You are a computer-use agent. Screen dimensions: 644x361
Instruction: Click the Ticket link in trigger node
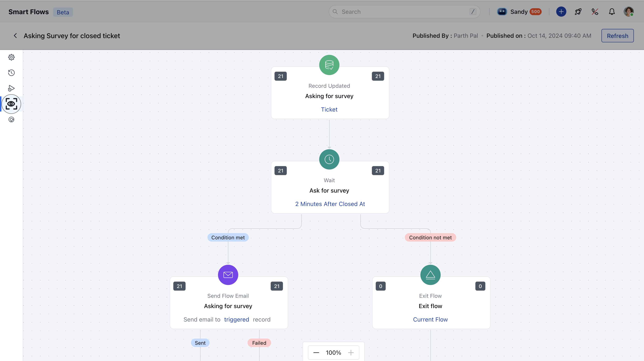pyautogui.click(x=329, y=109)
